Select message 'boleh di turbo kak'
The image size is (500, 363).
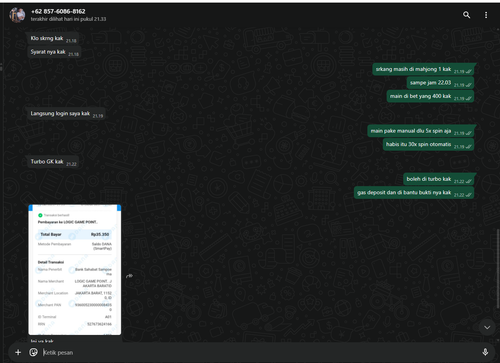coord(438,179)
